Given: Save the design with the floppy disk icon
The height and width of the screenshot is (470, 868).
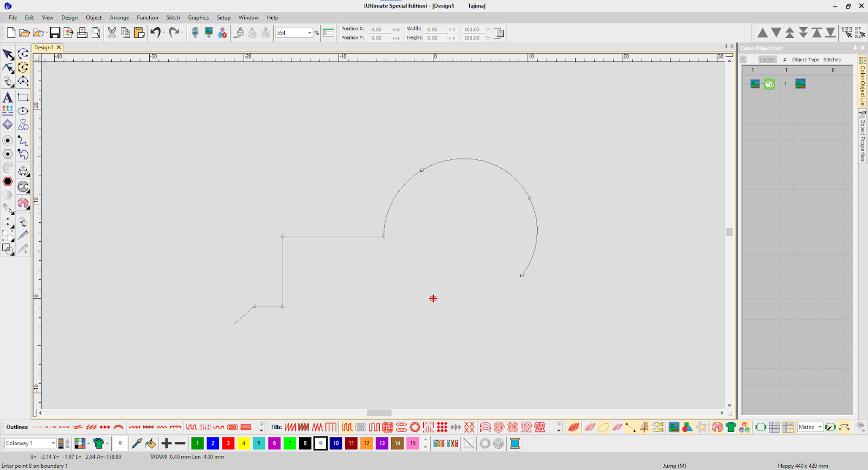Looking at the screenshot, I should coord(55,33).
